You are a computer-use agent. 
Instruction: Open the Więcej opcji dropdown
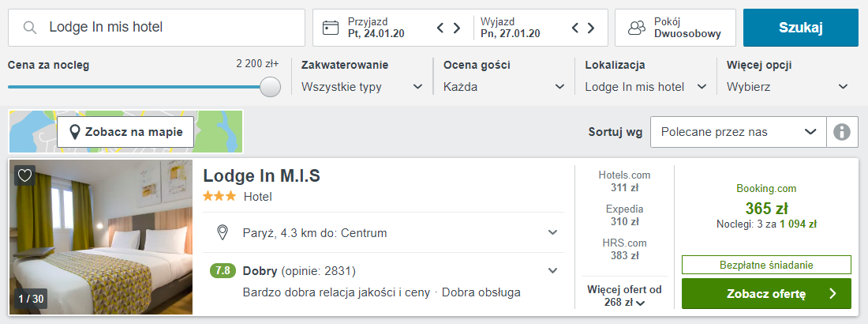point(788,87)
